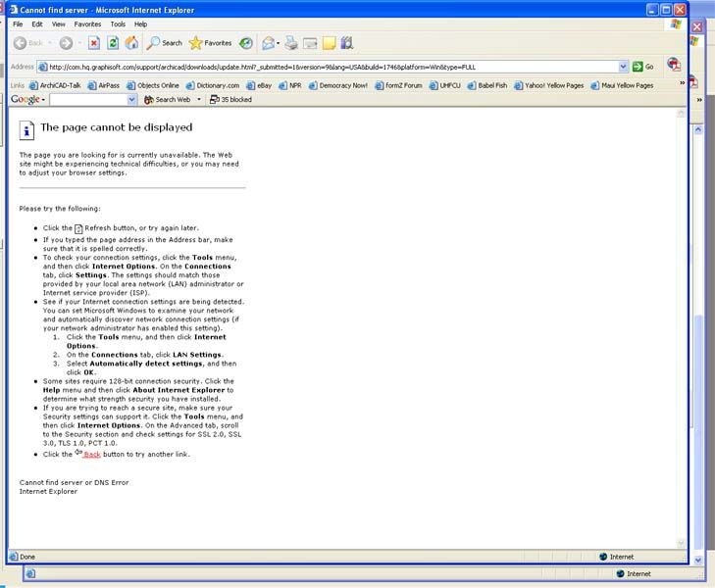Click the IE title bar page icon
The width and height of the screenshot is (715, 588).
(x=13, y=10)
